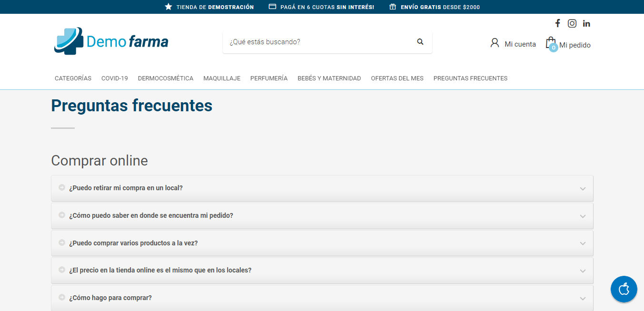Image resolution: width=644 pixels, height=311 pixels.
Task: Open BEBÉS Y MATERNIDAD menu item
Action: (x=329, y=78)
